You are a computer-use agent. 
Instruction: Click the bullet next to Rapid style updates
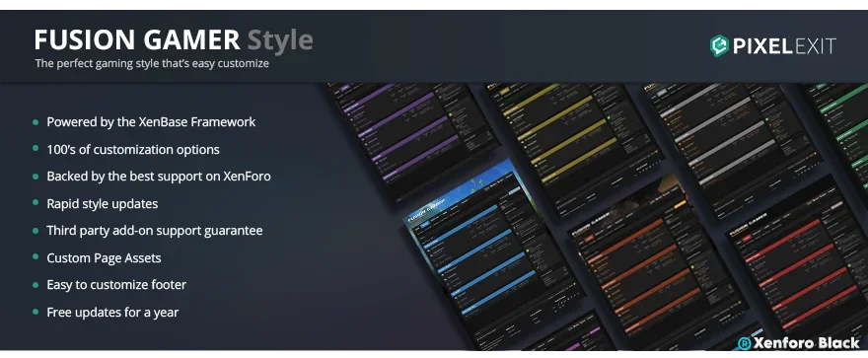tap(36, 203)
